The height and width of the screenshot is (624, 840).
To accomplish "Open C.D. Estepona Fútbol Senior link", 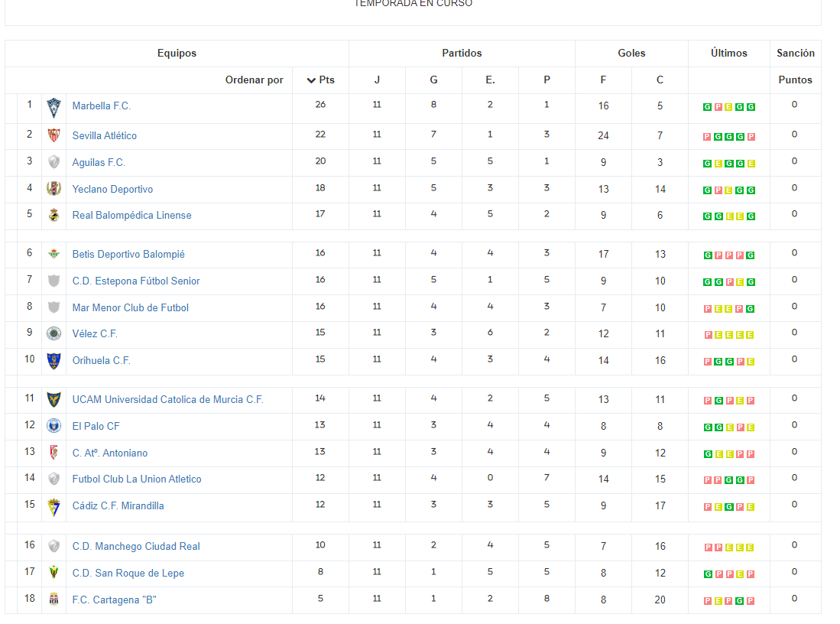I will 136,281.
